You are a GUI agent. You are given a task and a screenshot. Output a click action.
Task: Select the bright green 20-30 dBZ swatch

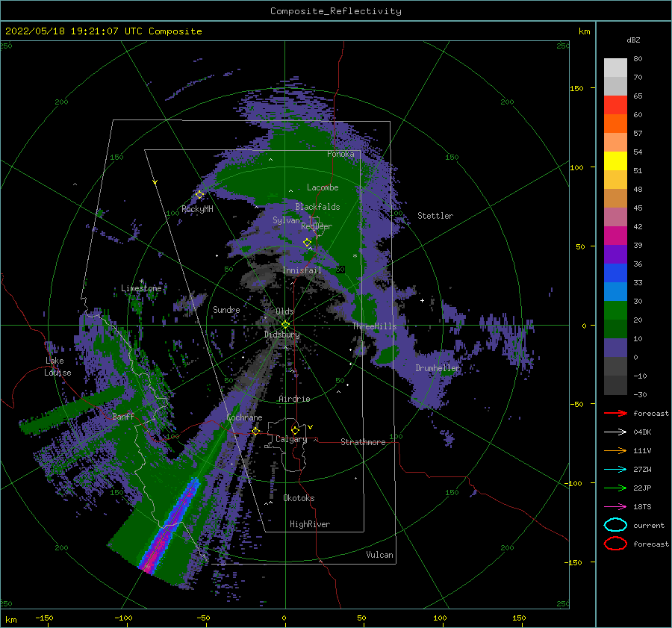point(615,310)
